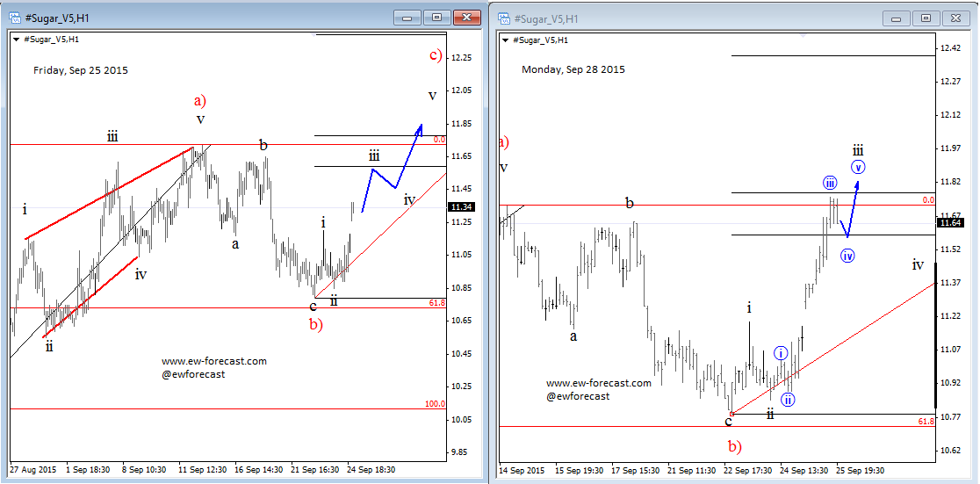Expand the right chart's #Sugar_V5,H1 dropdown arrow
This screenshot has width=980, height=484.
504,40
